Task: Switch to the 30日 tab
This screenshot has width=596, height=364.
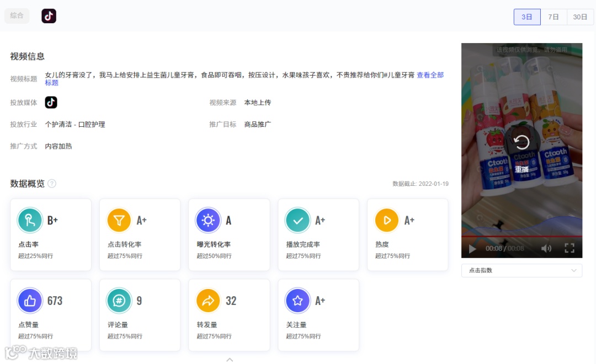Action: click(x=580, y=17)
